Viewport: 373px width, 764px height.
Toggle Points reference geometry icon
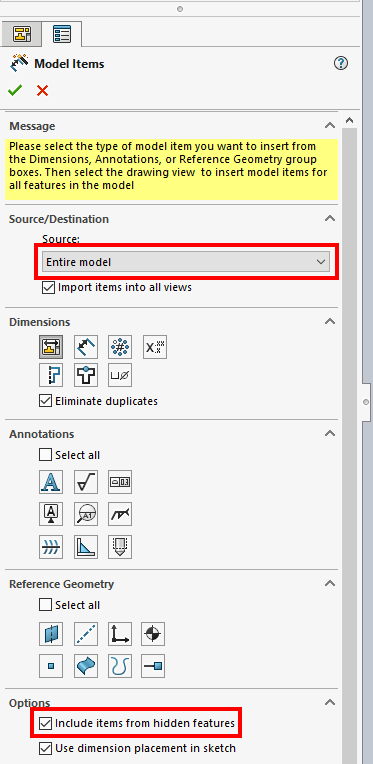click(x=51, y=666)
